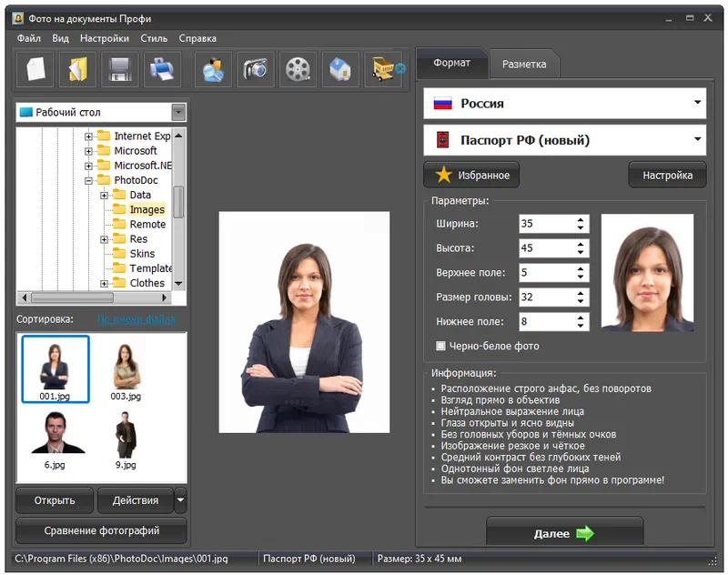Select the Template folder in the tree
This screenshot has width=728, height=575.
point(150,268)
